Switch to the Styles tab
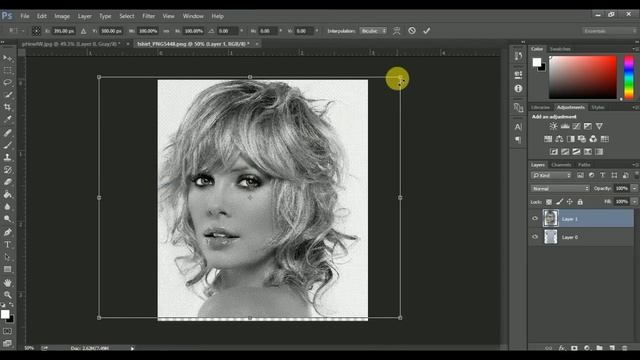The width and height of the screenshot is (640, 360). [598, 107]
